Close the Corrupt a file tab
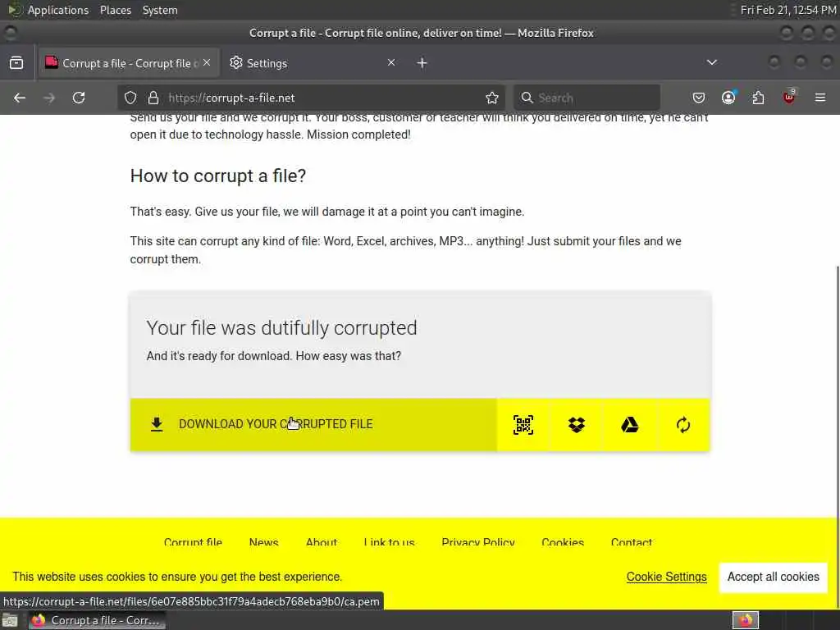The height and width of the screenshot is (630, 840). (207, 62)
